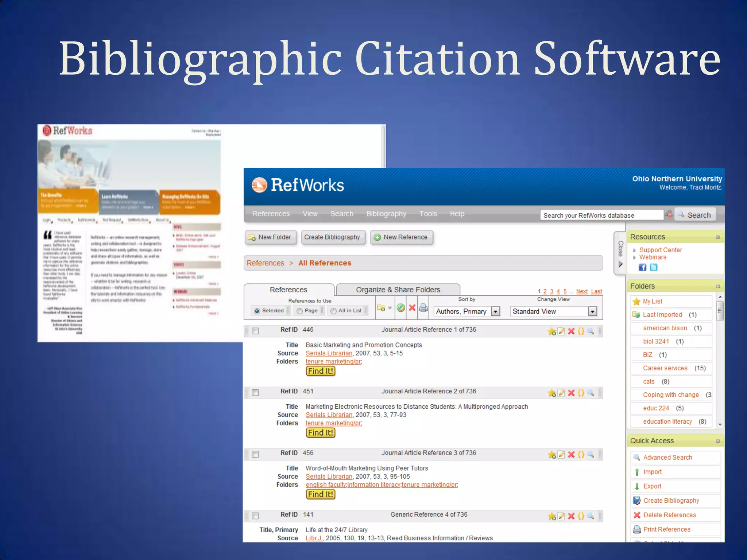Delete Ref ID 451 with its red X icon
Screen dimensions: 747x560
pyautogui.click(x=572, y=393)
